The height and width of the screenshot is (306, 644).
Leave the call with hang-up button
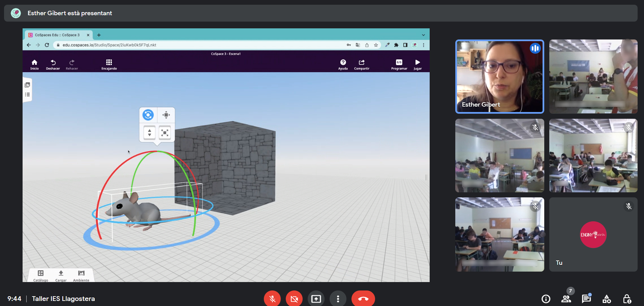pos(363,299)
